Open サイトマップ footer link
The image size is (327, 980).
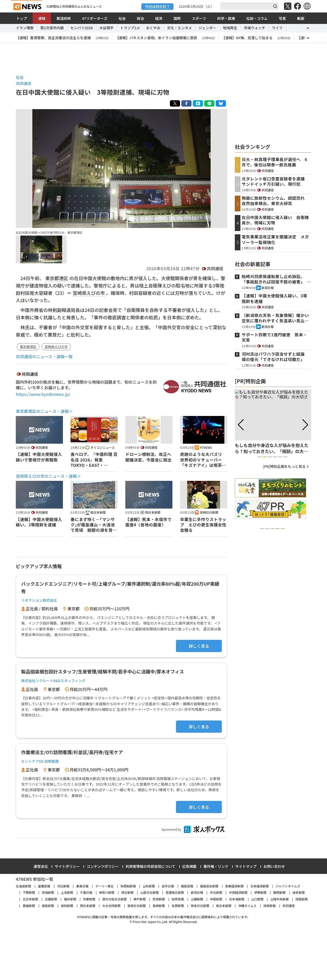click(x=246, y=866)
